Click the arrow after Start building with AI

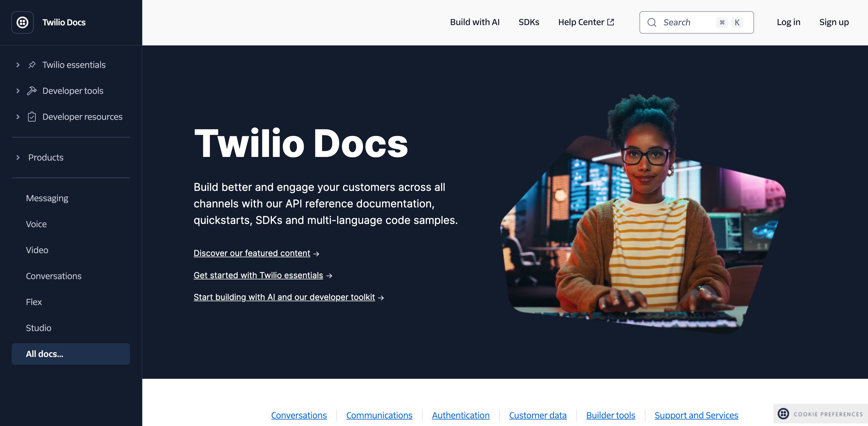(381, 298)
